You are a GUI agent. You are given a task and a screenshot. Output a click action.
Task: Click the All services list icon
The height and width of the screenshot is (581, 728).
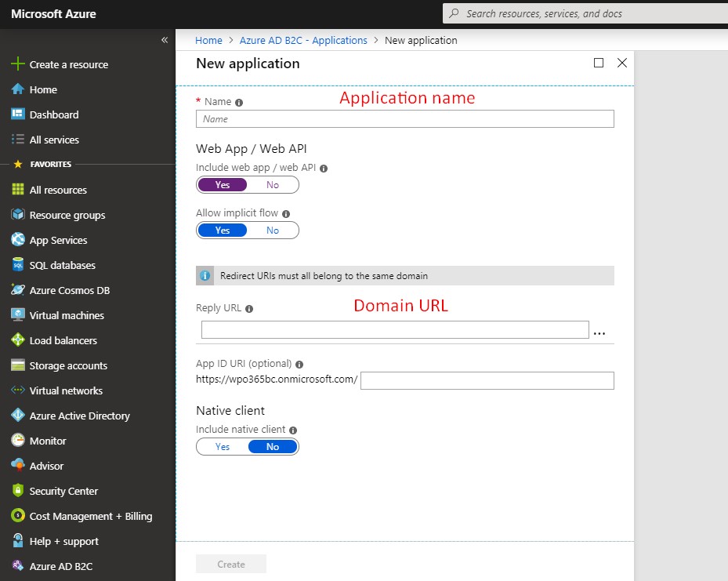point(18,139)
